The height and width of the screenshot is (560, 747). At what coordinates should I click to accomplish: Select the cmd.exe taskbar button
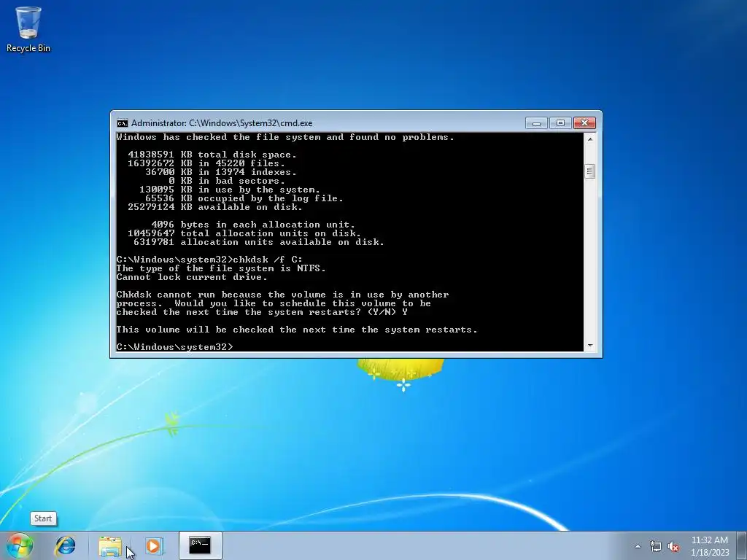click(200, 545)
